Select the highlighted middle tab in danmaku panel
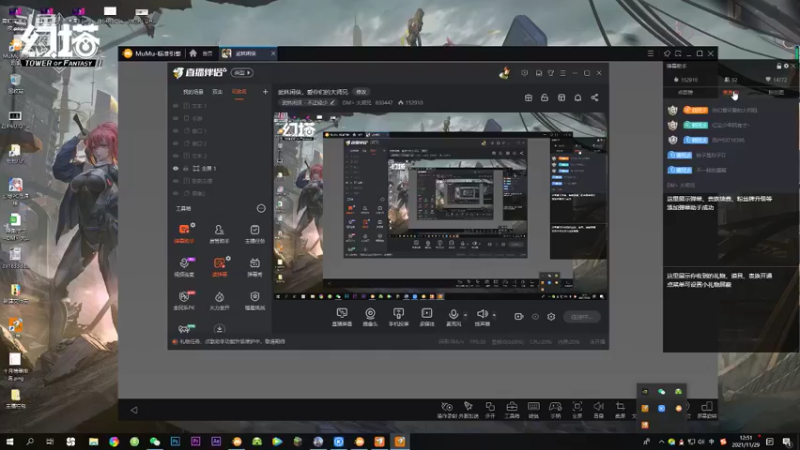This screenshot has height=450, width=800. 731,92
